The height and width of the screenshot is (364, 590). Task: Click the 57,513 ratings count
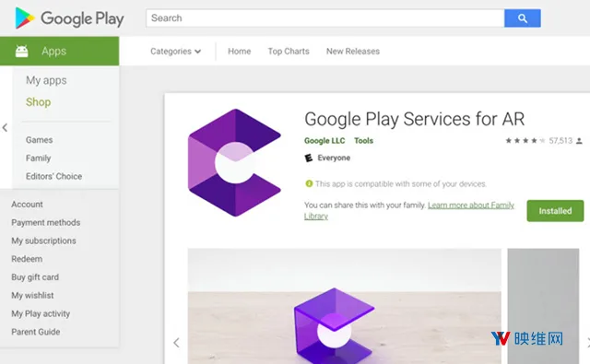point(560,141)
